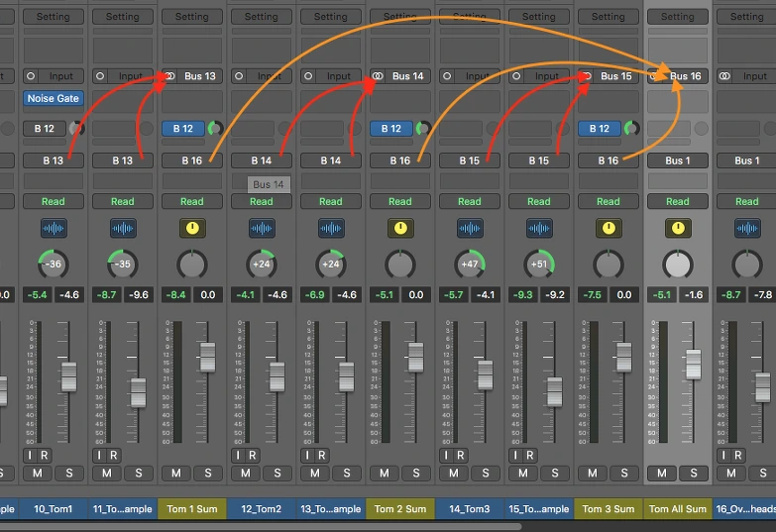Click the send level knob on 10_Tom1

click(x=76, y=129)
